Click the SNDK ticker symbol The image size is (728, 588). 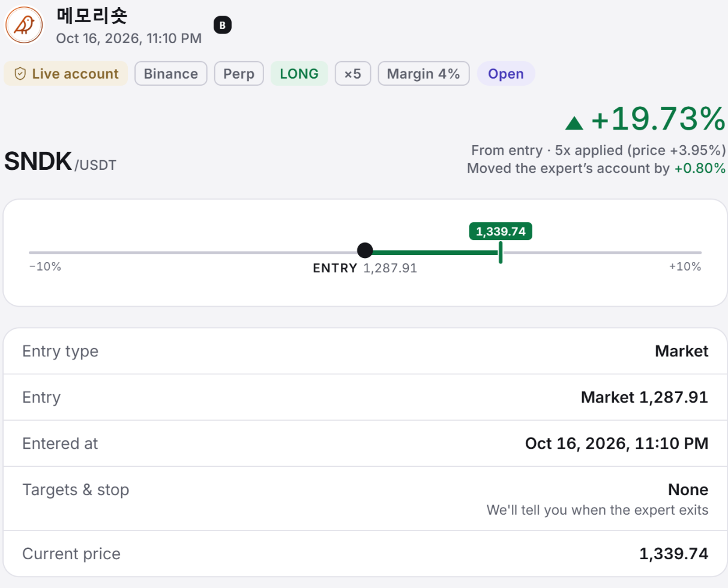(38, 161)
